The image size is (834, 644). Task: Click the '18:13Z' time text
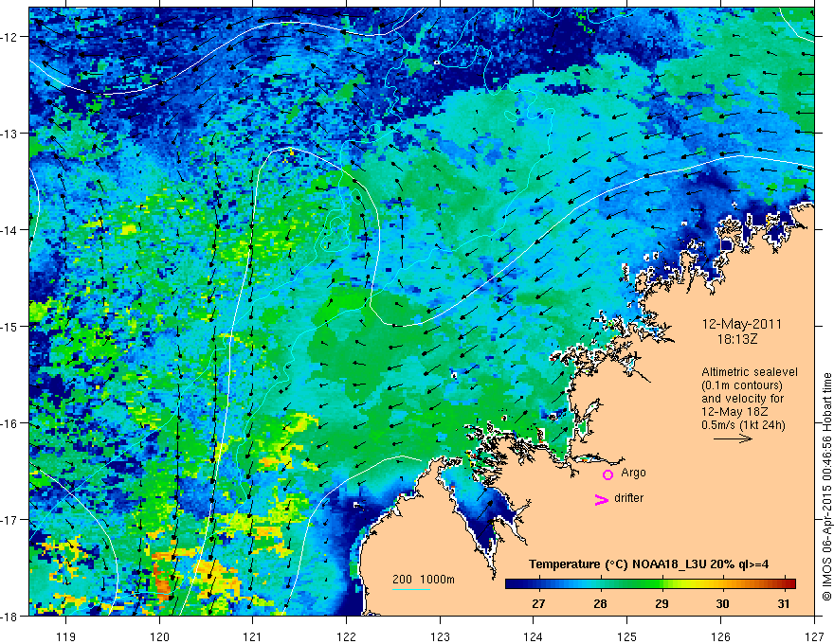click(x=737, y=338)
